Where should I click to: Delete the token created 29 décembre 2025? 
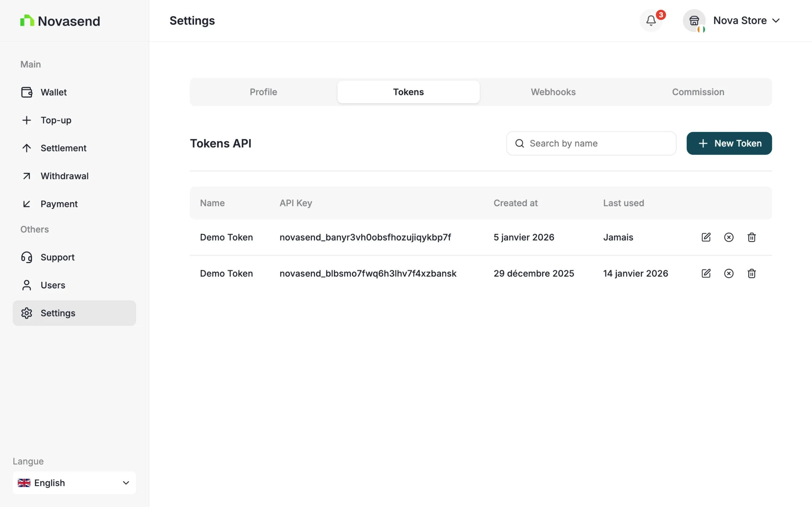point(751,274)
